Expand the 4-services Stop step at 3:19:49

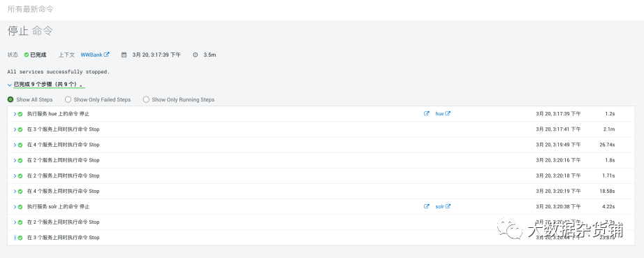(15, 145)
